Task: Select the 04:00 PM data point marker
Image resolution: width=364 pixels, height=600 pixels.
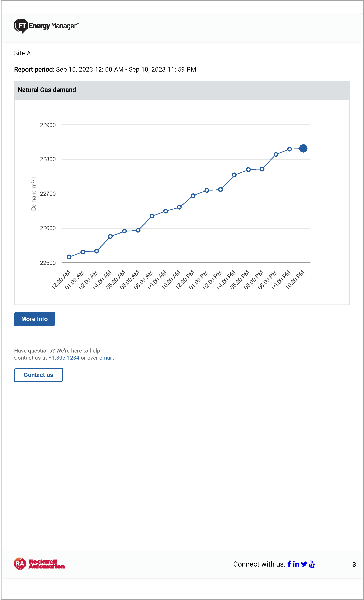Action: tap(234, 175)
